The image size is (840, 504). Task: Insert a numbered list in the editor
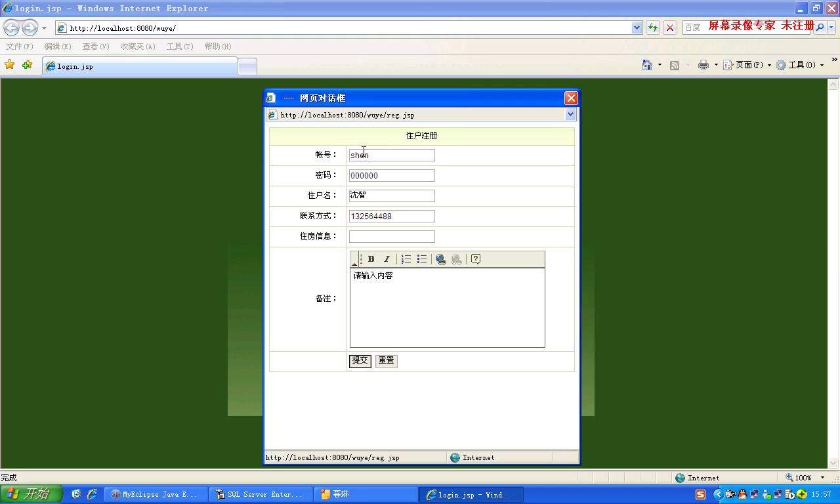point(406,259)
